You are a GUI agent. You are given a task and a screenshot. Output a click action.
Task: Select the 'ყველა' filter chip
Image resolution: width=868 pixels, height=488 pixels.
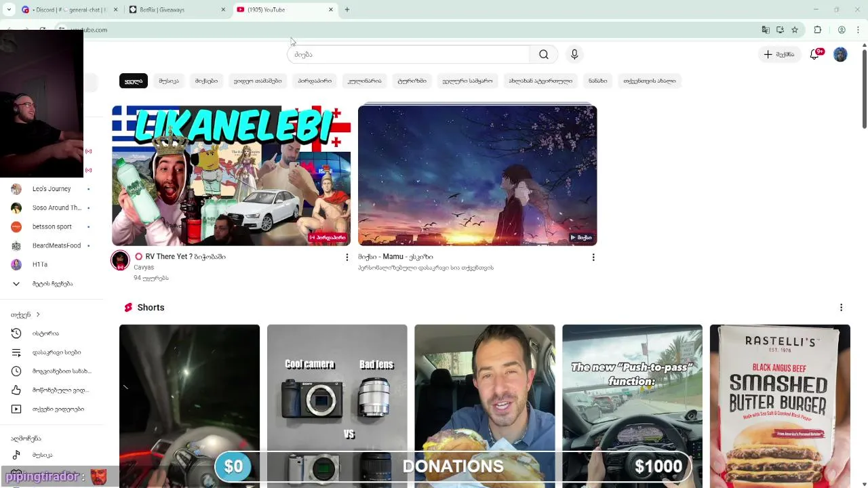[134, 81]
